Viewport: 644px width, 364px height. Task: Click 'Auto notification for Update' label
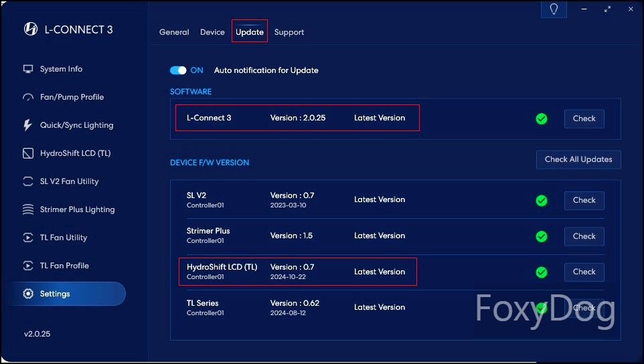[x=266, y=70]
